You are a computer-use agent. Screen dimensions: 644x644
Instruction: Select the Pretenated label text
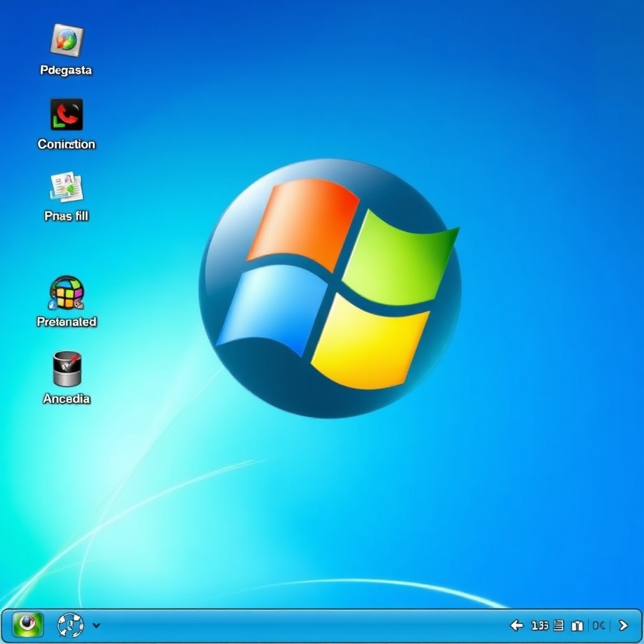(67, 321)
